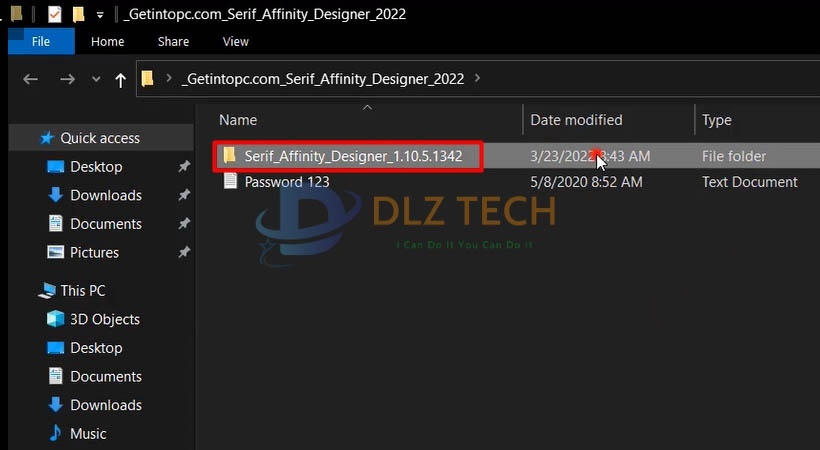Click the Password 123 document icon
The width and height of the screenshot is (820, 450).
click(230, 181)
